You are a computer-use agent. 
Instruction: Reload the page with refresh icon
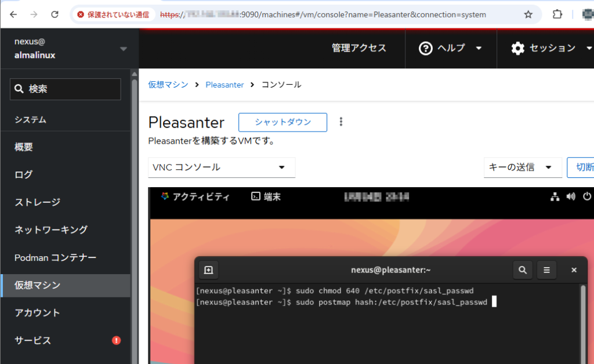[55, 14]
